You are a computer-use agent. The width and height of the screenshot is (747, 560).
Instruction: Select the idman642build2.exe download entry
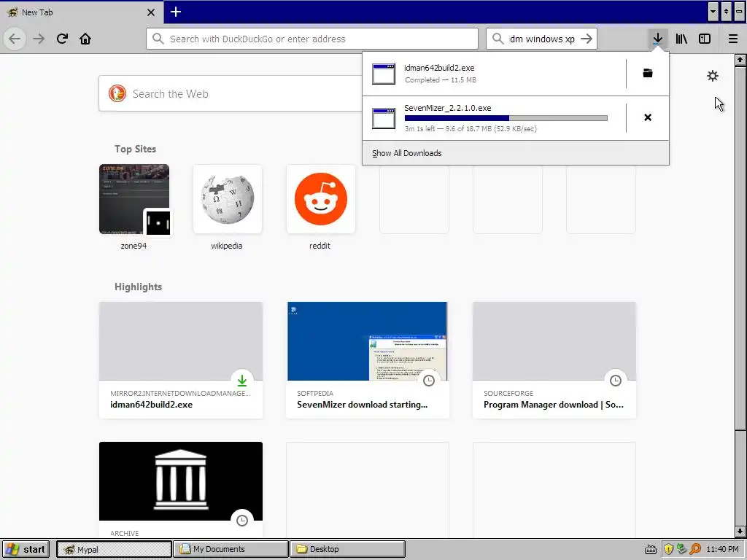click(x=494, y=74)
